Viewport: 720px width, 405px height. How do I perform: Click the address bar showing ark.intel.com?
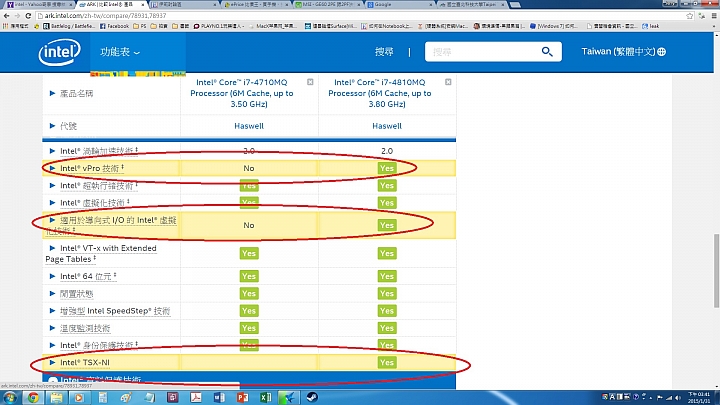click(x=360, y=16)
